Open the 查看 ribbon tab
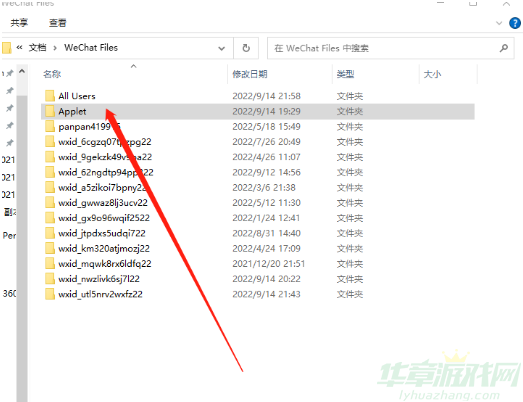 pyautogui.click(x=58, y=23)
